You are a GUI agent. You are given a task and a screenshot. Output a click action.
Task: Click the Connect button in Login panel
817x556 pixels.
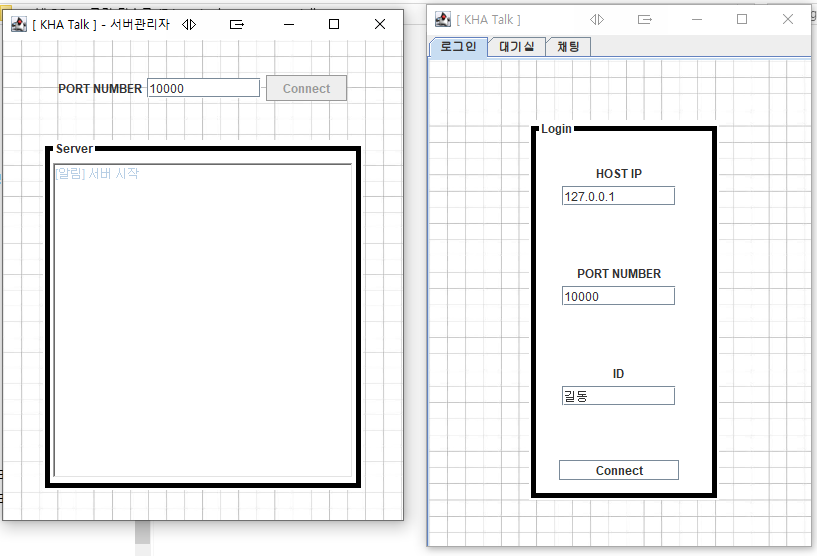[618, 470]
